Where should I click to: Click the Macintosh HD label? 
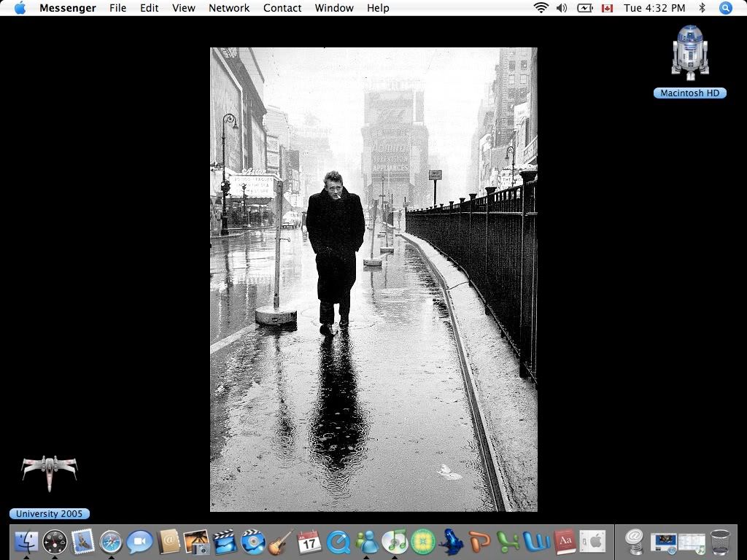click(x=690, y=93)
